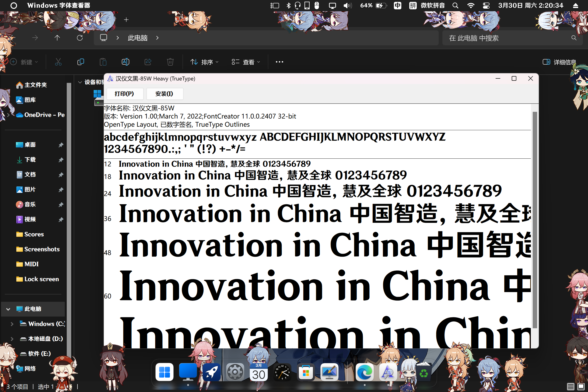Click the Bluetooth icon in menu bar
588x392 pixels.
[288, 6]
